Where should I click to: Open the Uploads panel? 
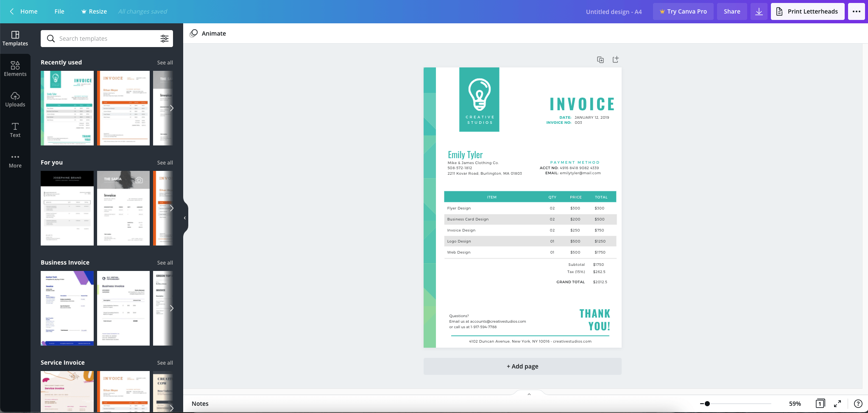pos(15,99)
